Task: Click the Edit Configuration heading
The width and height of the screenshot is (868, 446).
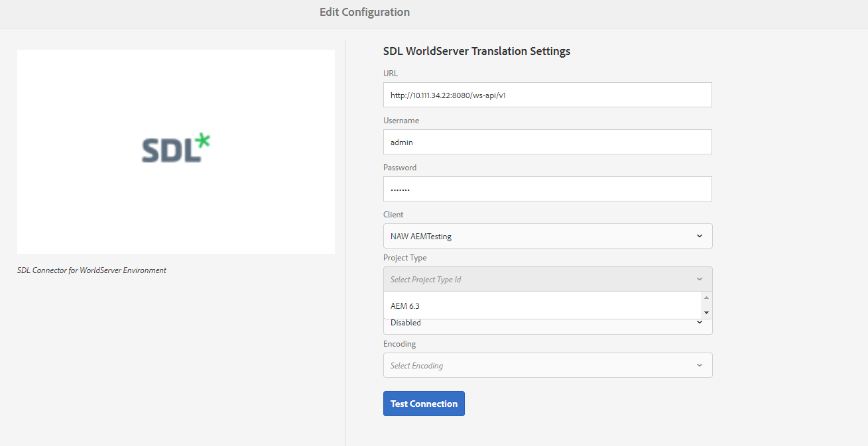Action: click(365, 12)
